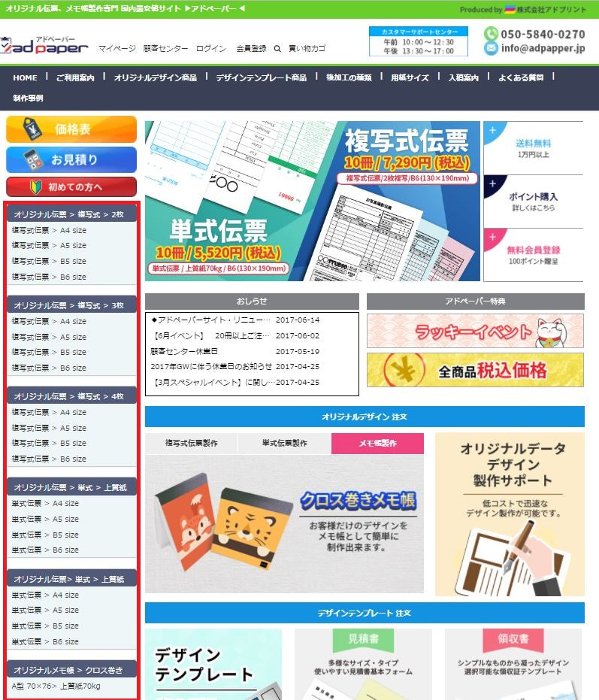Open 制作事例 menu item
This screenshot has width=599, height=700.
coord(28,98)
